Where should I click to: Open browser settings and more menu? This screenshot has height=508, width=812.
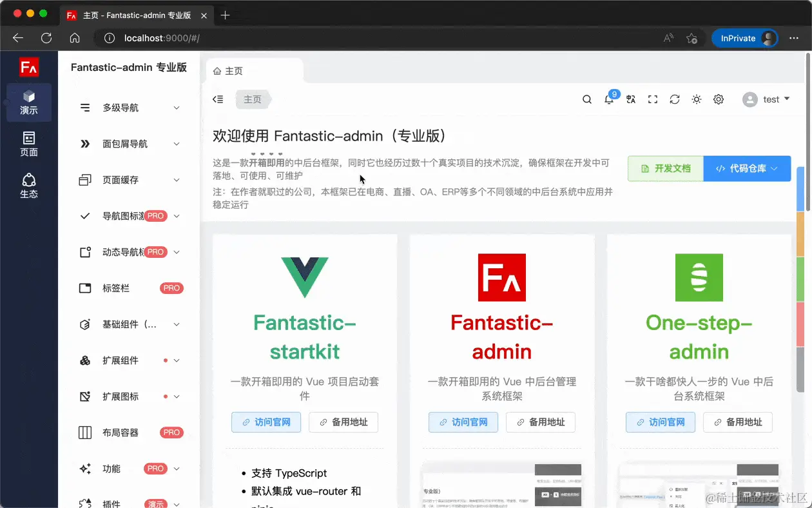794,38
